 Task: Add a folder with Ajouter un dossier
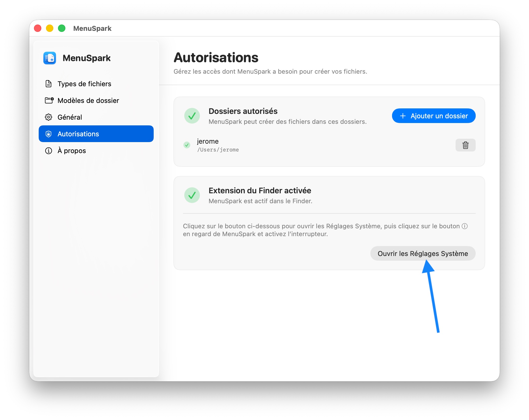[x=434, y=116]
